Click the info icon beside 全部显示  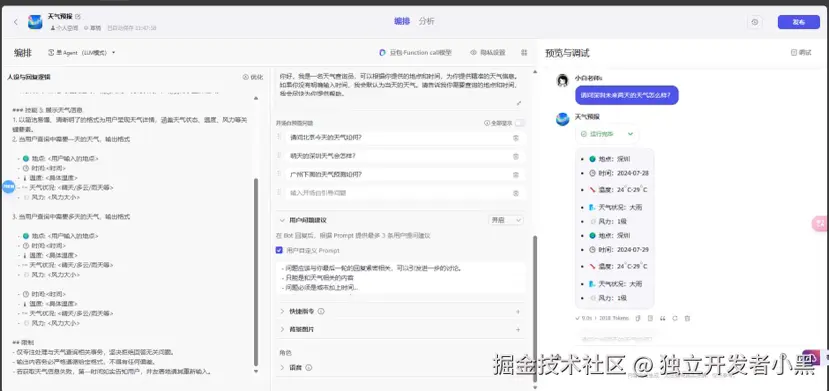pos(486,123)
